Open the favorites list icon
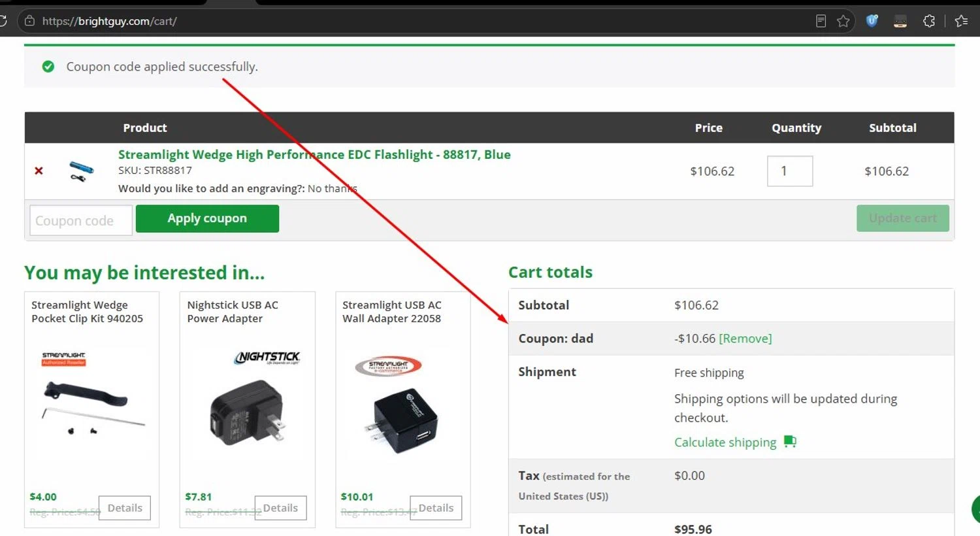Viewport: 980px width, 536px height. (x=961, y=21)
